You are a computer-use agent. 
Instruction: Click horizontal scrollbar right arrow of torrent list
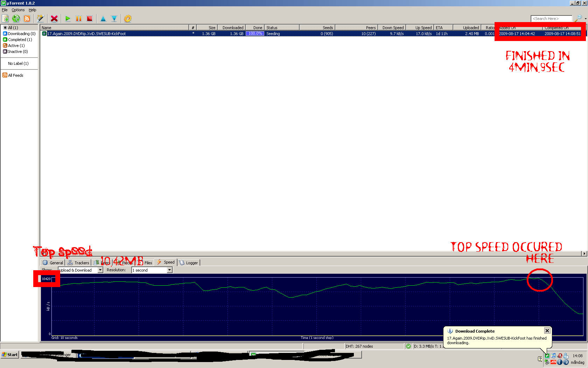[584, 253]
